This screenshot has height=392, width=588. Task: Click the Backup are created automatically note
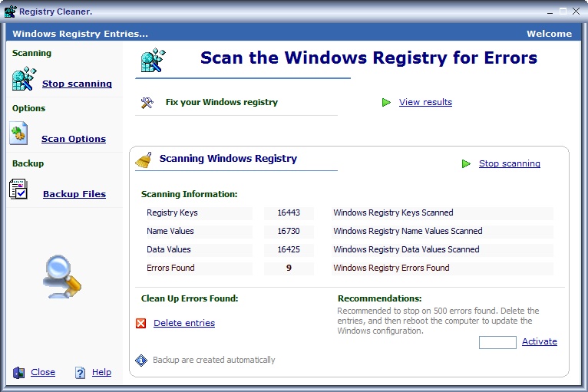(x=213, y=360)
